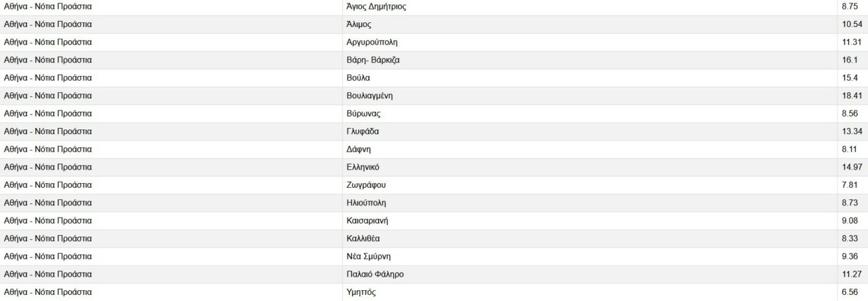Select the Γλυφάδα municipality cell
The width and height of the screenshot is (868, 301).
(x=363, y=132)
